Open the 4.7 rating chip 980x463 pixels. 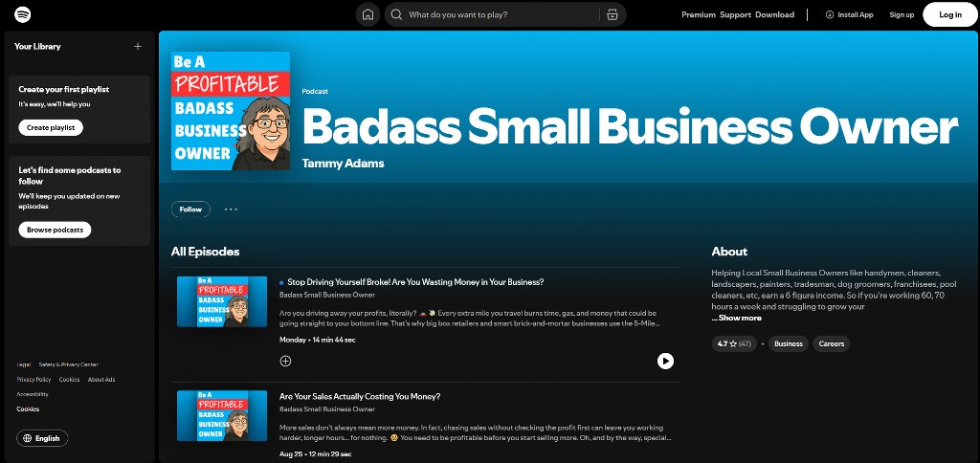click(x=734, y=343)
